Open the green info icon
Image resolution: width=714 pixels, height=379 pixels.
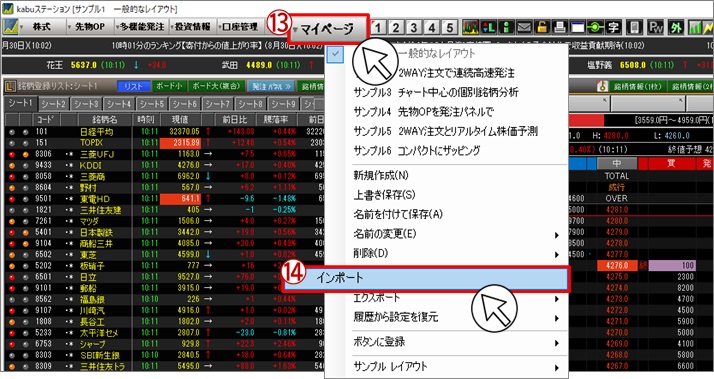[x=506, y=27]
